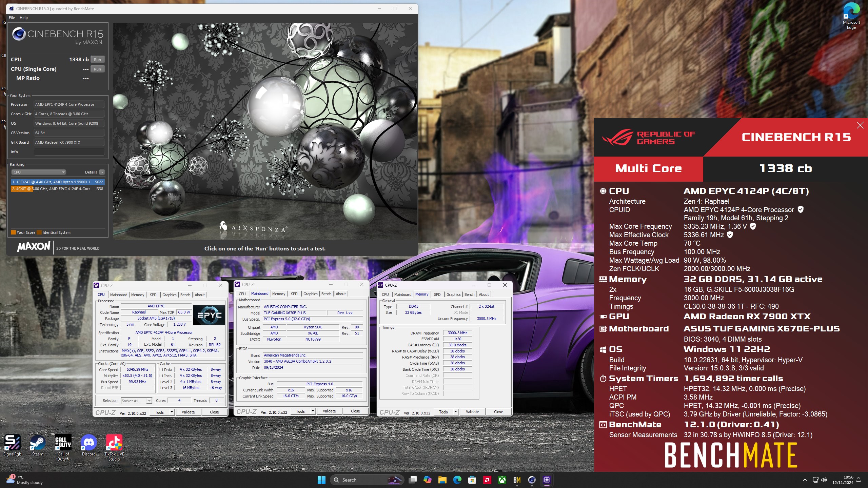This screenshot has height=488, width=868.
Task: Click Validate in CPU-Z Memory window
Action: [x=472, y=412]
